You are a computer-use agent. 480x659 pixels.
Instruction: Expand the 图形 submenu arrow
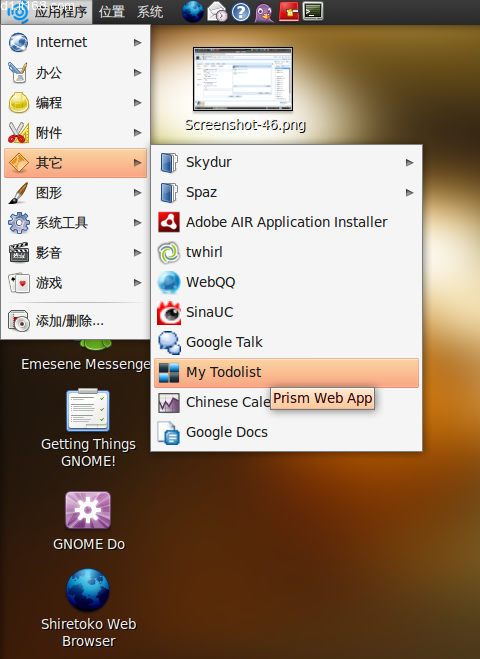137,192
